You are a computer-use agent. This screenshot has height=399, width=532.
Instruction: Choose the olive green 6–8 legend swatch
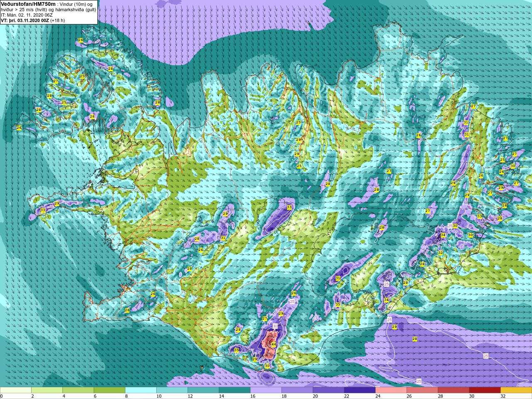(109, 390)
